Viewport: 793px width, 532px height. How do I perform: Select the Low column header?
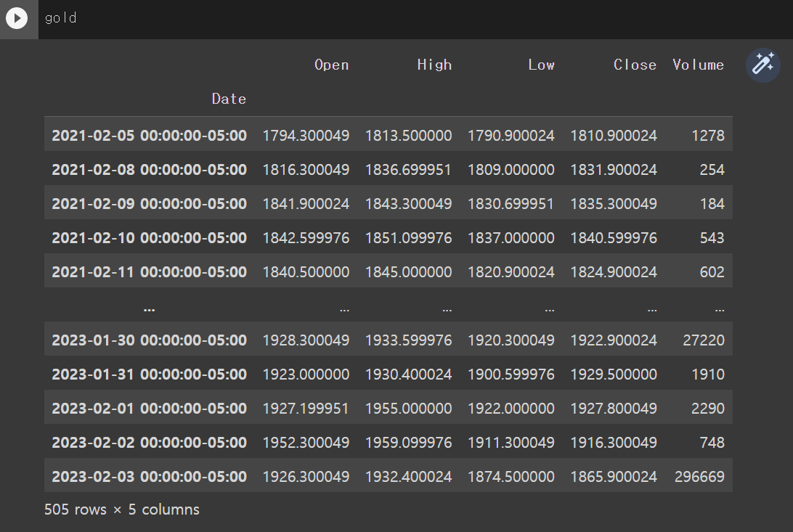click(x=541, y=65)
